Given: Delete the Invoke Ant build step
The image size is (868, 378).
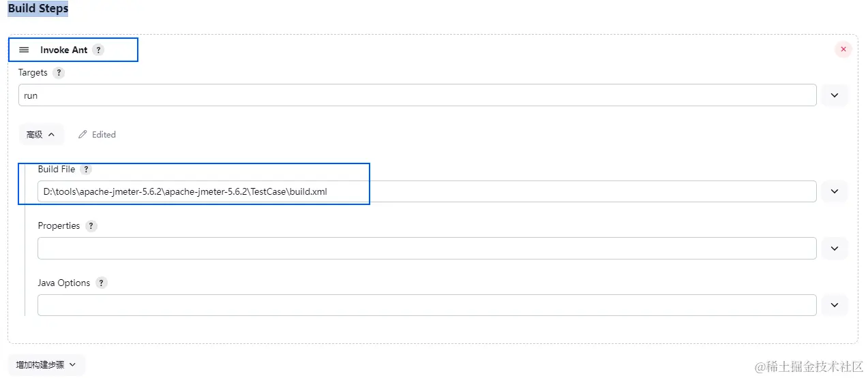Looking at the screenshot, I should coord(843,49).
